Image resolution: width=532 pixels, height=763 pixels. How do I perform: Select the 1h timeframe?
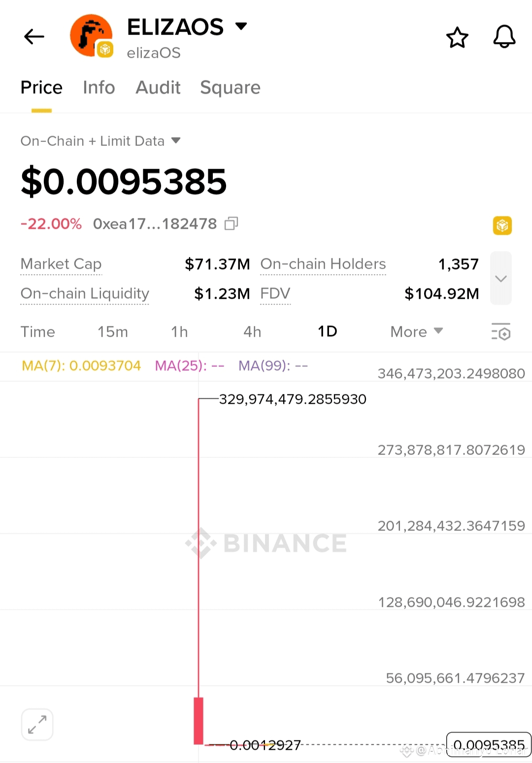click(179, 332)
